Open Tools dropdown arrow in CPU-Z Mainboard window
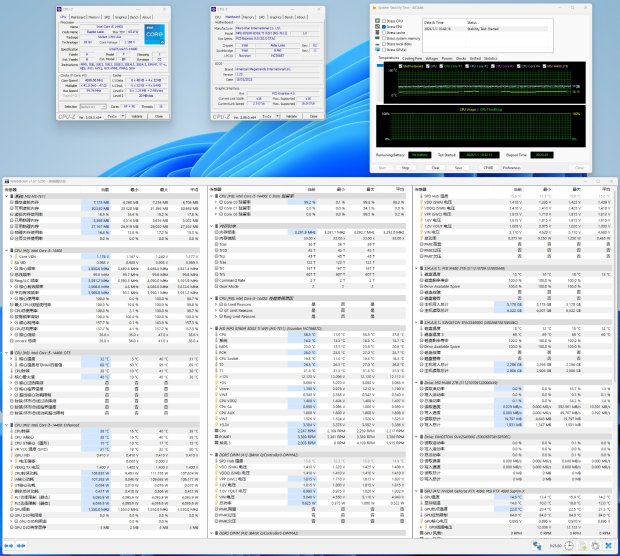This screenshot has width=620, height=556. [278, 116]
